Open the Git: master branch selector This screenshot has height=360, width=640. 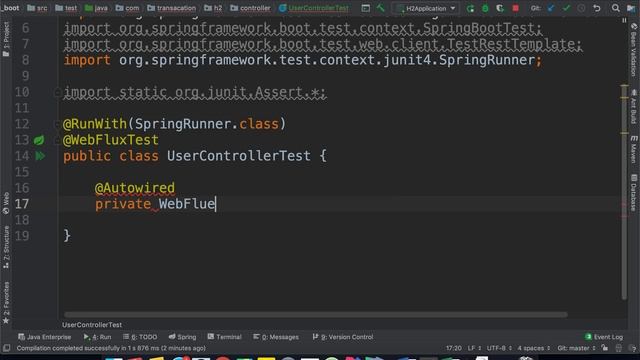click(577, 348)
